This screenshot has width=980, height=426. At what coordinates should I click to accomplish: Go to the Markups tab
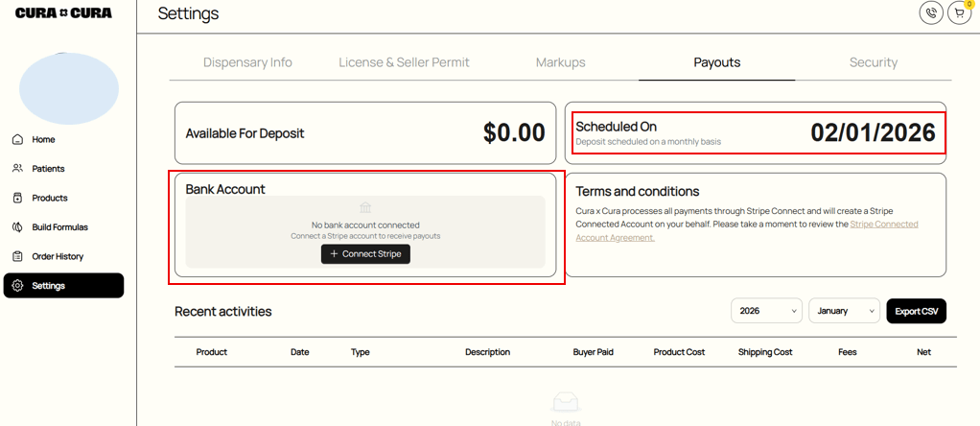click(560, 62)
